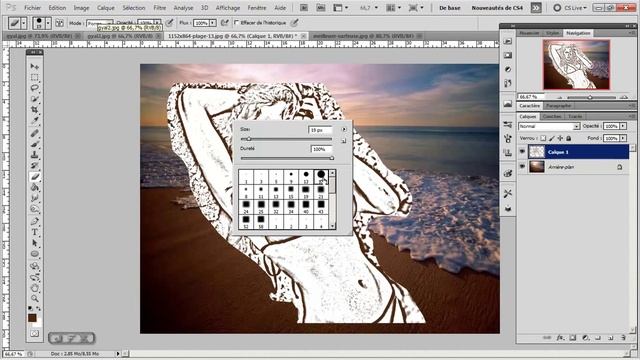The height and width of the screenshot is (360, 640).
Task: Select the 3D Rotate tool
Action: click(35, 266)
